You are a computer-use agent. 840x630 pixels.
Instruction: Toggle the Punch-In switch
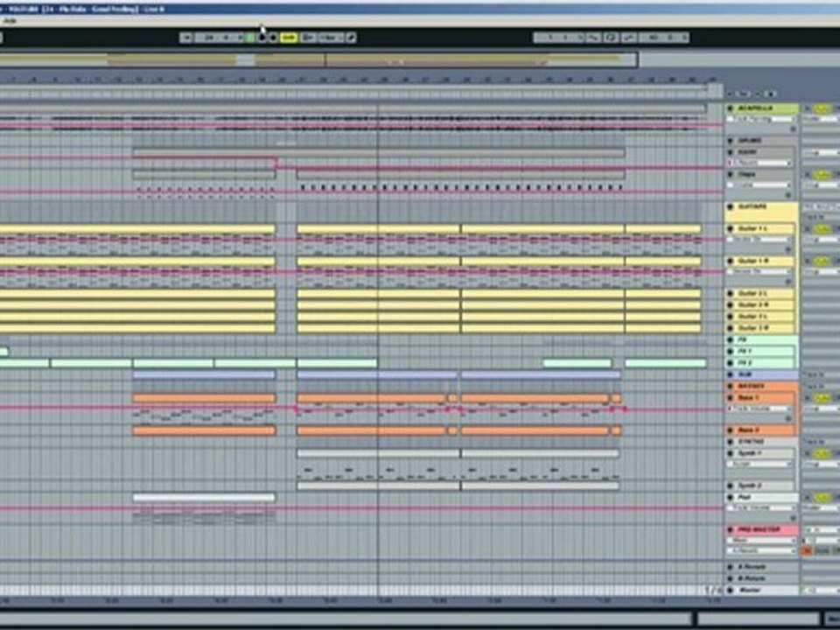point(593,38)
